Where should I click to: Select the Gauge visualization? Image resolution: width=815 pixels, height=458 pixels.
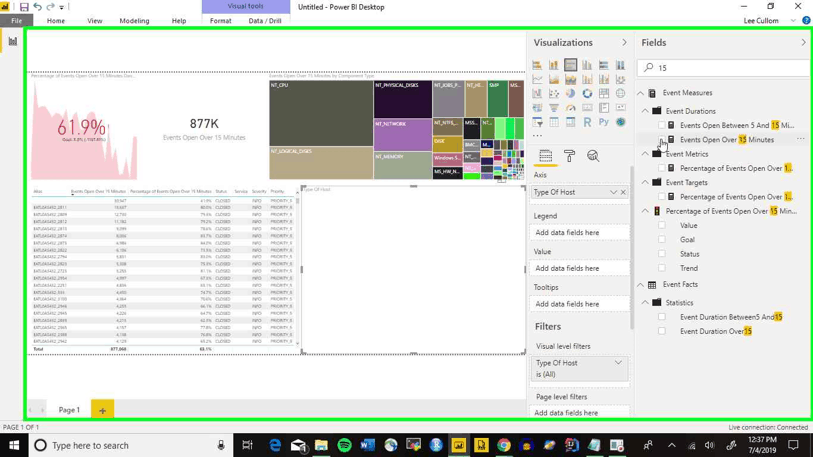pos(570,108)
